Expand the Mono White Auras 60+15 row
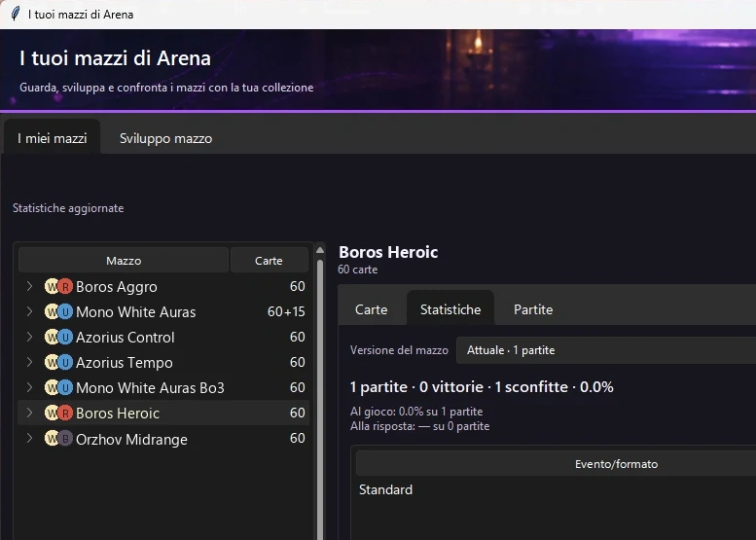The image size is (756, 540). [29, 312]
